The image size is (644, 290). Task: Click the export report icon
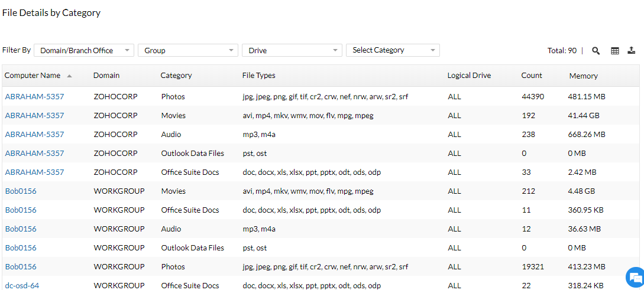[x=632, y=51]
